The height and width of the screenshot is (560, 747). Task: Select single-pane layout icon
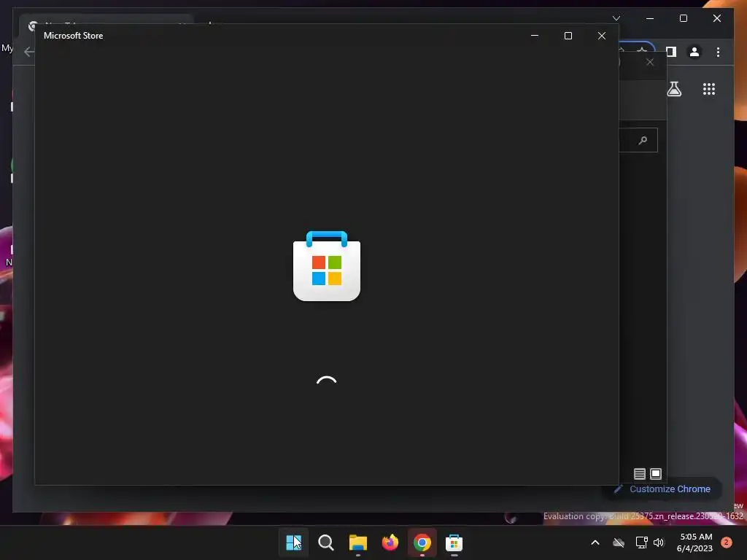pyautogui.click(x=656, y=474)
